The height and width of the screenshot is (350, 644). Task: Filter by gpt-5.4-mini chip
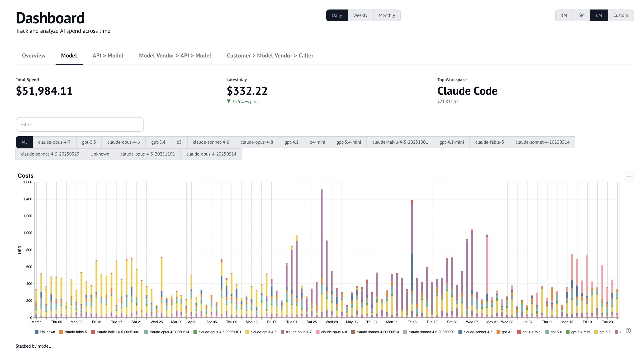(x=349, y=142)
